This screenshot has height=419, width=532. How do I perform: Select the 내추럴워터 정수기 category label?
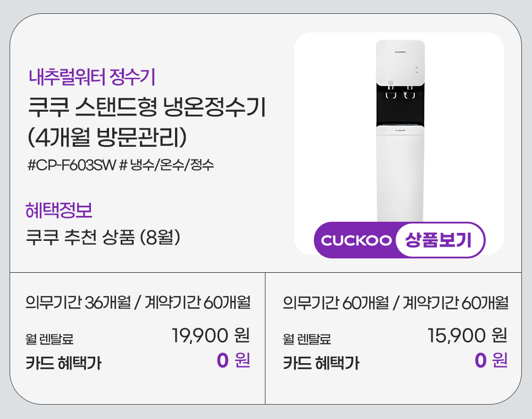[92, 78]
